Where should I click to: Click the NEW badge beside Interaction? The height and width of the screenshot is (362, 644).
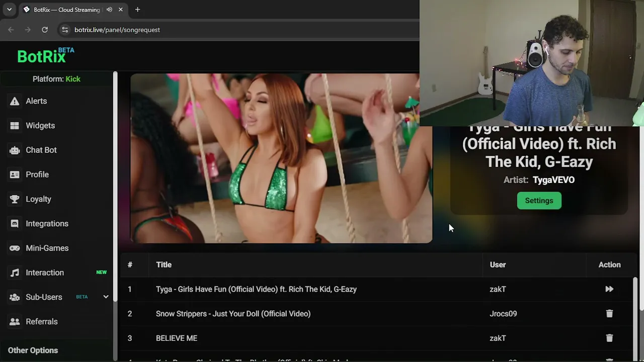tap(102, 273)
